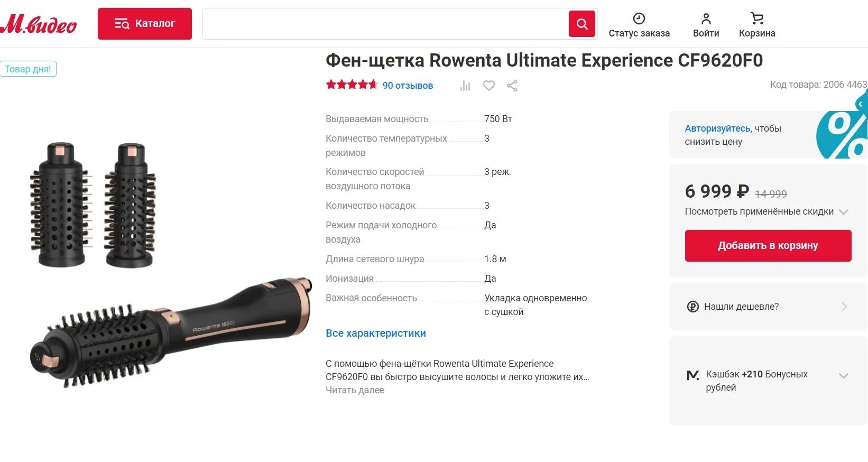Expand the Кэшбэк bonus rubles chevron

point(844,376)
